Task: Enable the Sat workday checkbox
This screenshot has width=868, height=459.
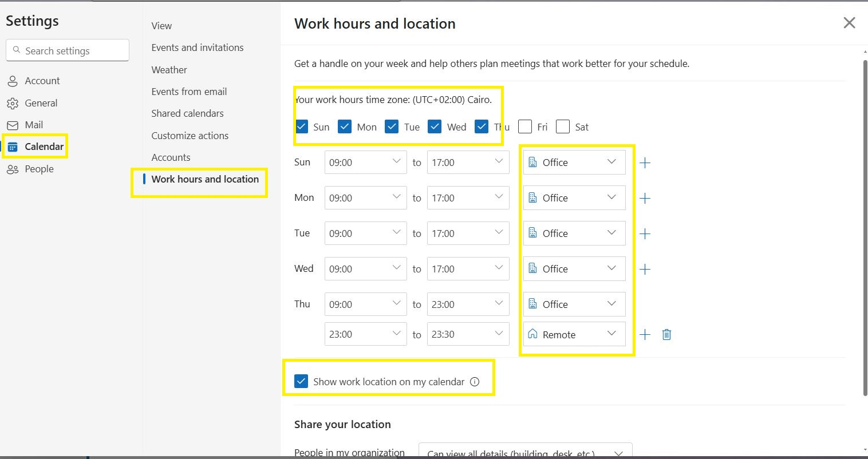Action: click(x=563, y=126)
